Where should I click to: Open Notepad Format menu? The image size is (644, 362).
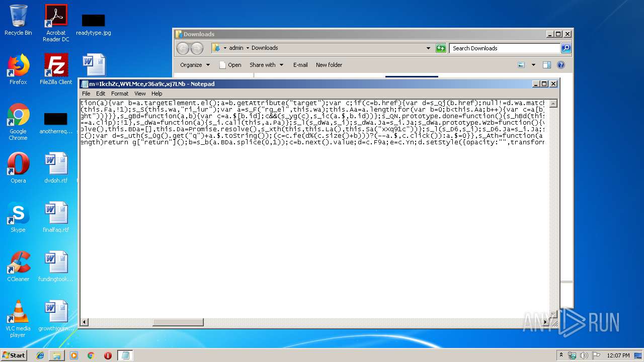pyautogui.click(x=120, y=94)
